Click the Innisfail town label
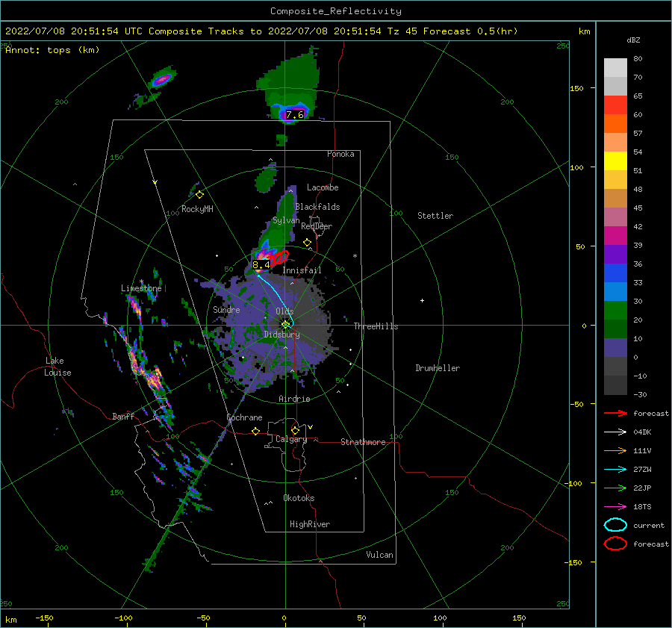This screenshot has height=628, width=672. pyautogui.click(x=302, y=270)
